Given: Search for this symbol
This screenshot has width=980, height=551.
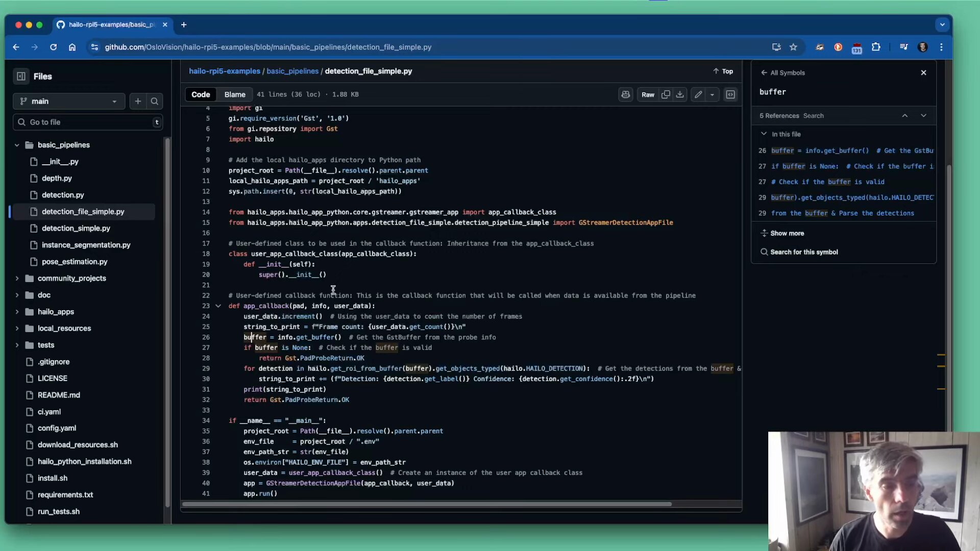Looking at the screenshot, I should pos(804,252).
